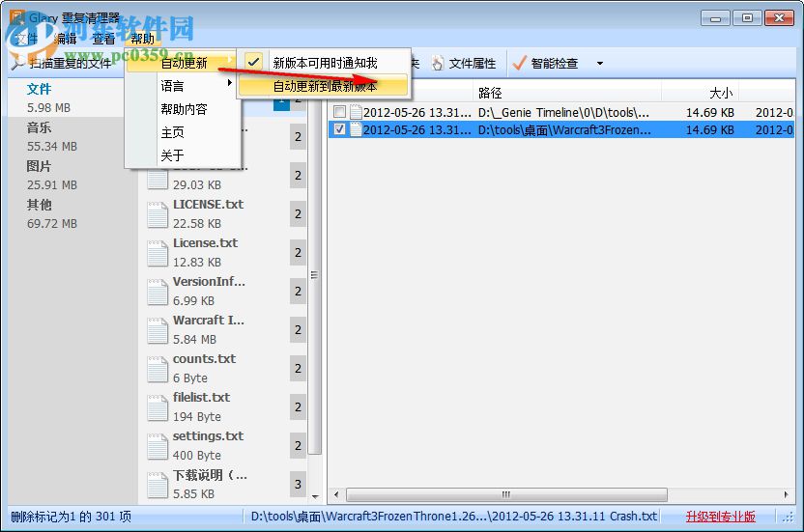Click horizontal scrollbar right arrow
The width and height of the screenshot is (804, 532).
tap(786, 494)
